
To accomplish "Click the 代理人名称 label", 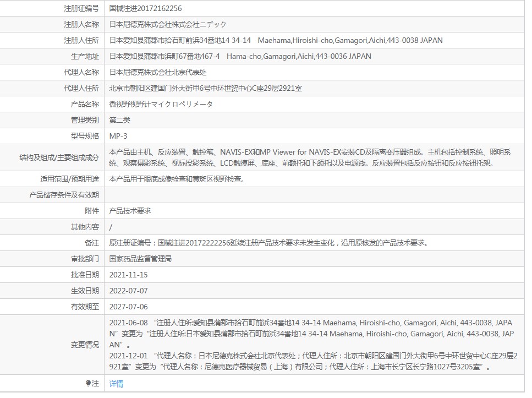I will [x=81, y=72].
